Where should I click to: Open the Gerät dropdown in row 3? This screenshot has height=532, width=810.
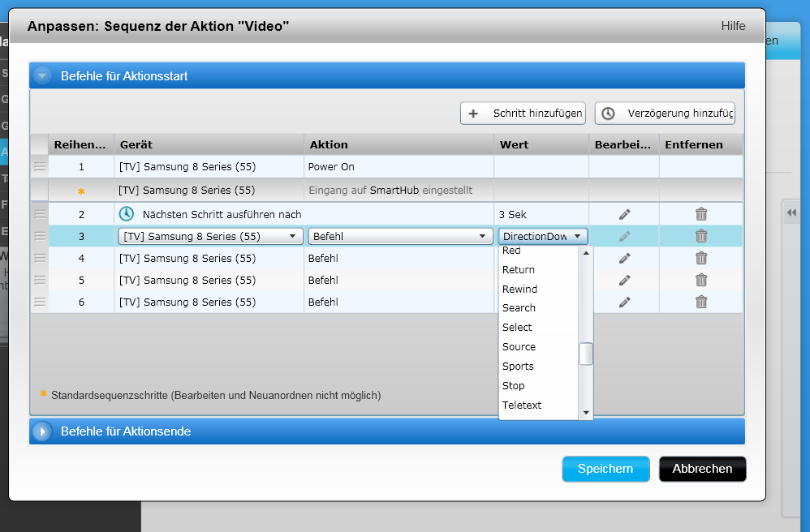(209, 237)
